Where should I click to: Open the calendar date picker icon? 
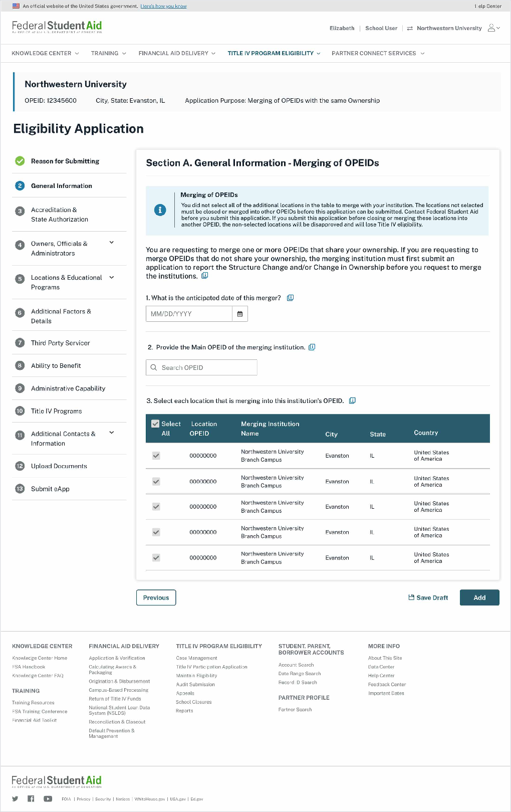pos(240,314)
